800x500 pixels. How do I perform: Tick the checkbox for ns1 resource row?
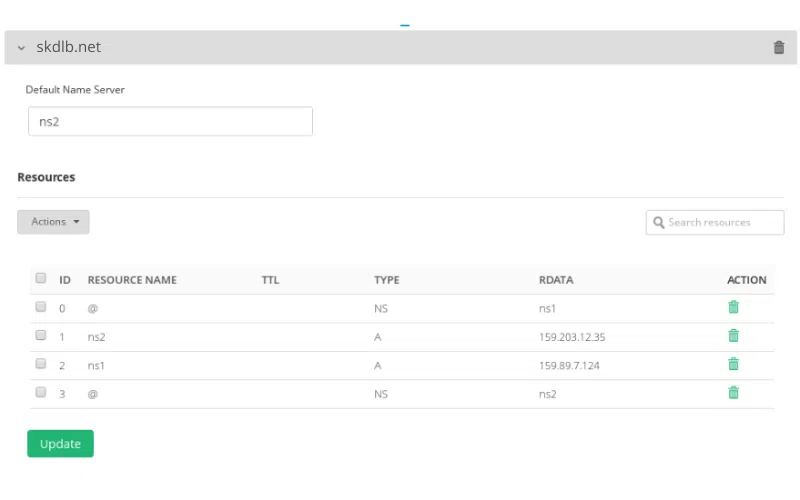pos(41,365)
